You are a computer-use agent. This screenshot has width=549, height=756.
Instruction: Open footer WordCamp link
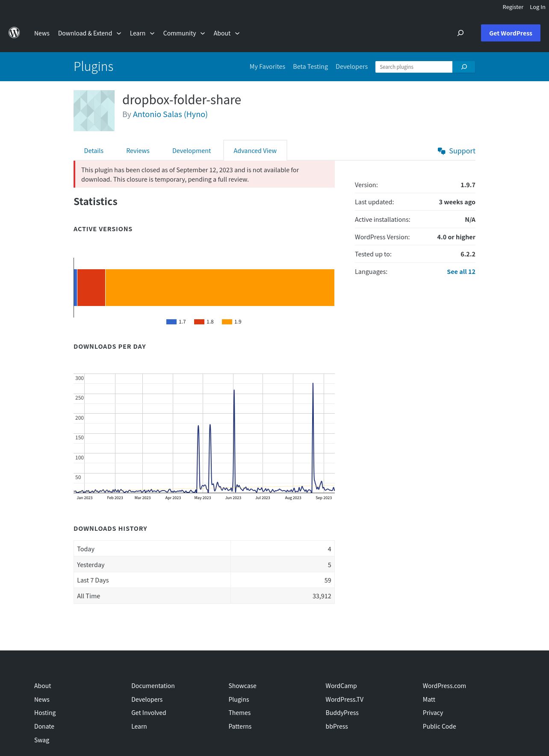coord(341,686)
